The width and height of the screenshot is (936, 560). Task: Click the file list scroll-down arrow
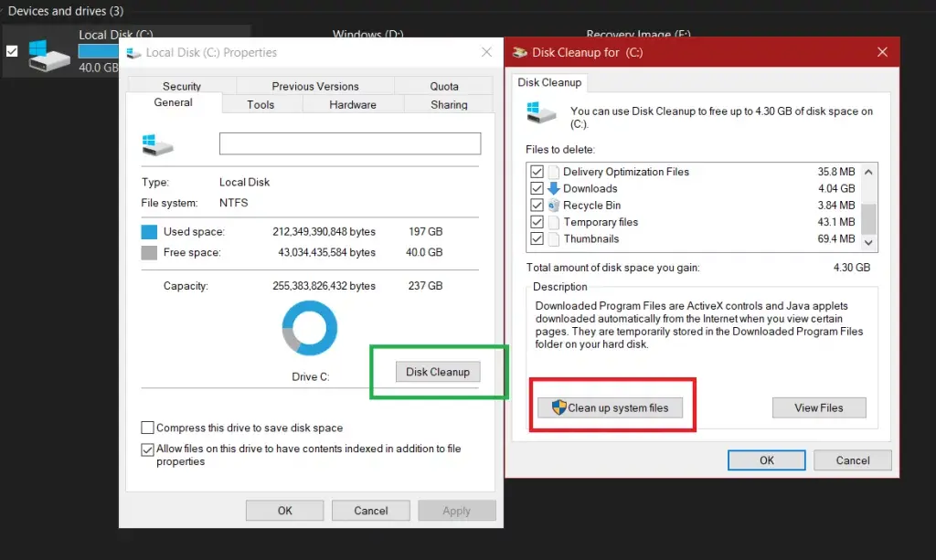click(868, 242)
